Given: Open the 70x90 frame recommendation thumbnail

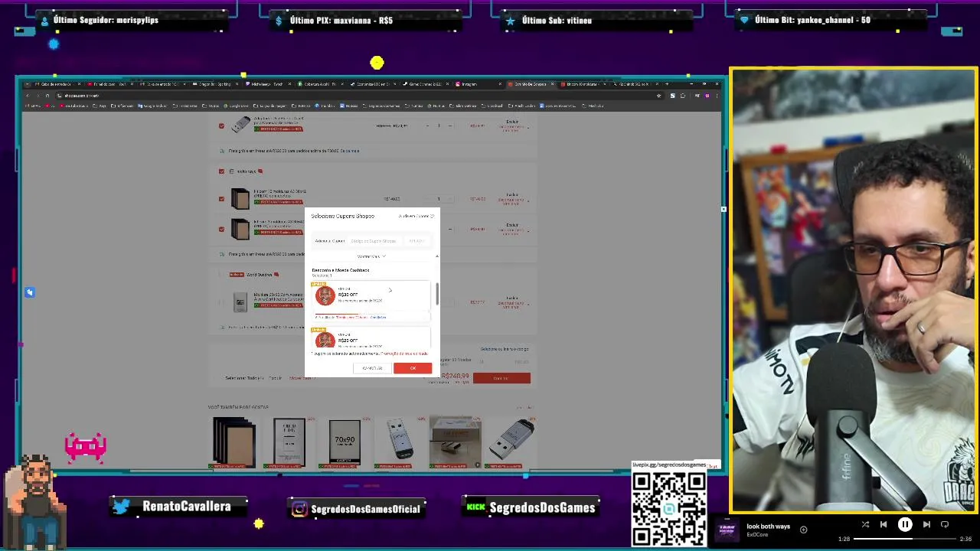Looking at the screenshot, I should pos(345,442).
